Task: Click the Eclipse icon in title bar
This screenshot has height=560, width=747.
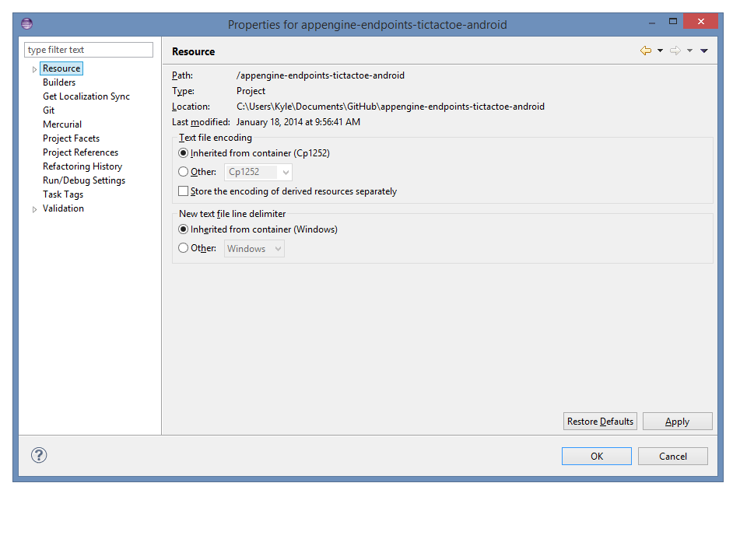Action: pos(26,23)
